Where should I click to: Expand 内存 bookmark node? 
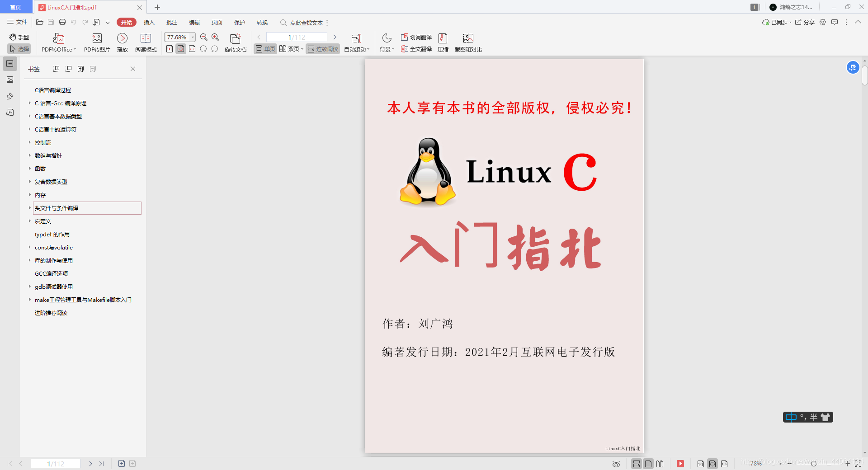(30, 195)
